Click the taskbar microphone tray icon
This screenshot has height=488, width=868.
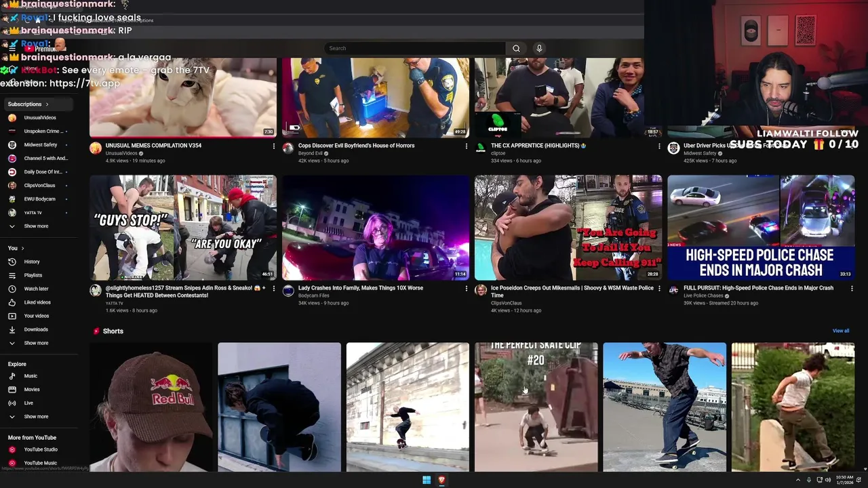(x=808, y=480)
